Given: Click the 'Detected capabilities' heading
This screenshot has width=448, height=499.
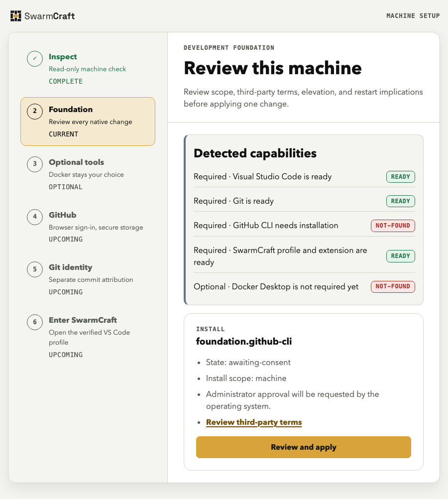Looking at the screenshot, I should click(255, 153).
